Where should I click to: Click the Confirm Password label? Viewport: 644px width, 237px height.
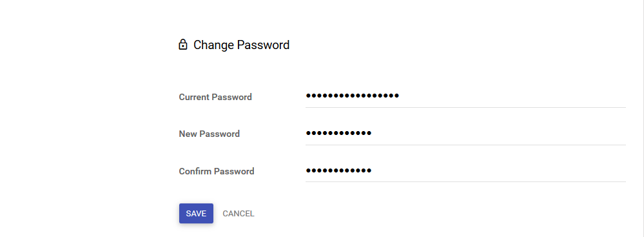(x=217, y=171)
